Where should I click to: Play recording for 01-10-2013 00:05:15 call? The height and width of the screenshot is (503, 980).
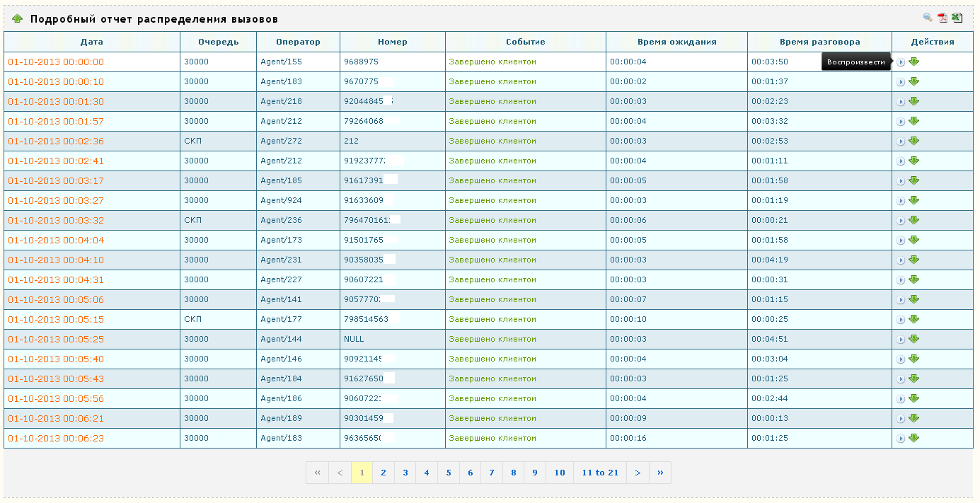901,320
